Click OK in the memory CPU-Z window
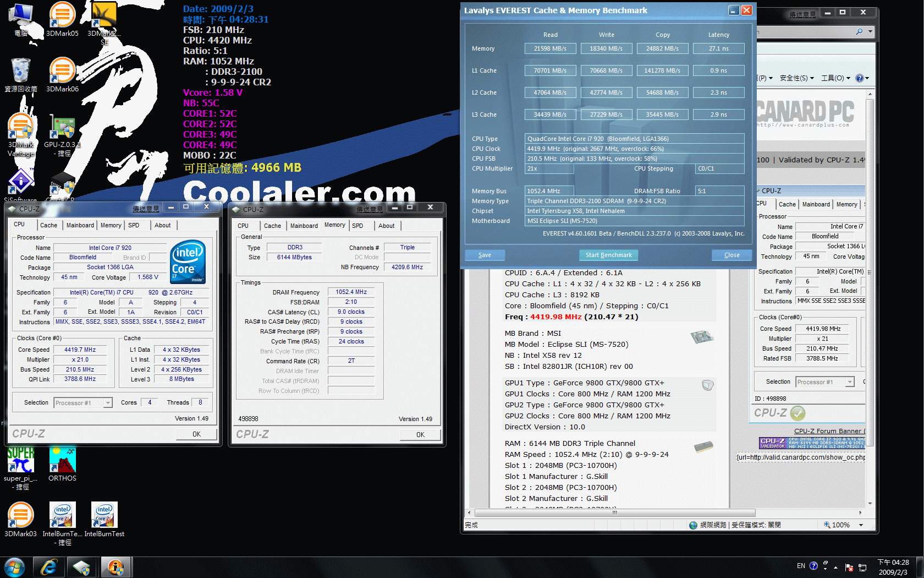This screenshot has width=924, height=578. [420, 435]
